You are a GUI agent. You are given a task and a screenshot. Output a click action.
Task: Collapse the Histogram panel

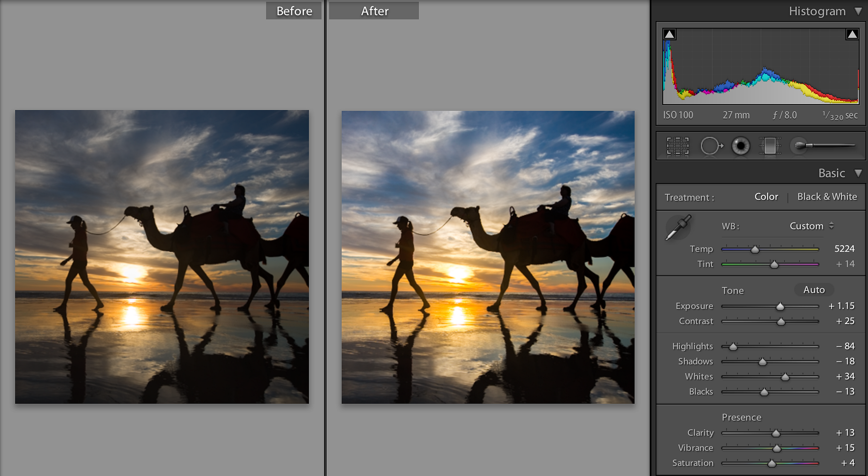(858, 11)
